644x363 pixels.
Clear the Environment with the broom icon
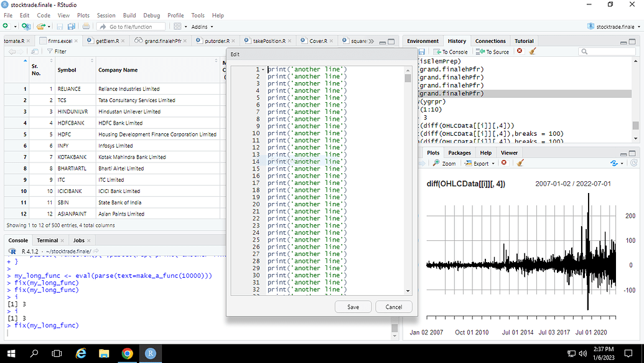532,50
